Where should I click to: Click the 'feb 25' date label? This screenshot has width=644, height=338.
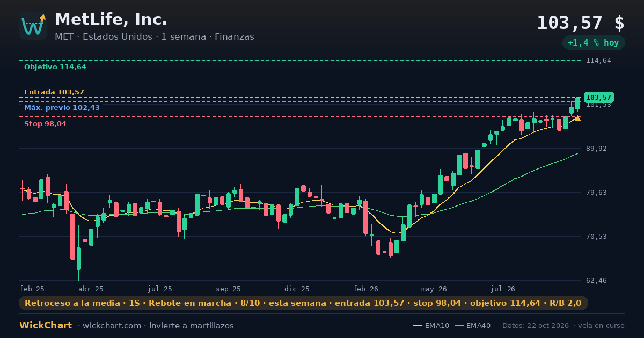32,289
